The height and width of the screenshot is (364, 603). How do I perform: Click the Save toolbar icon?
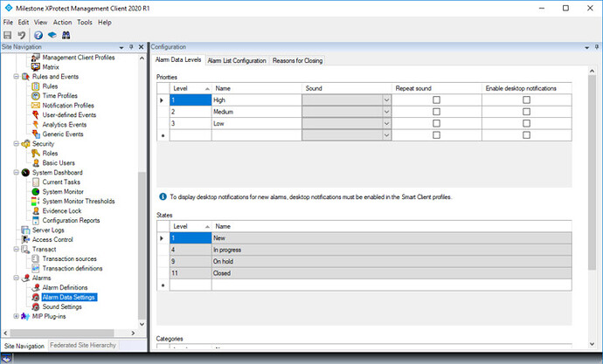7,35
